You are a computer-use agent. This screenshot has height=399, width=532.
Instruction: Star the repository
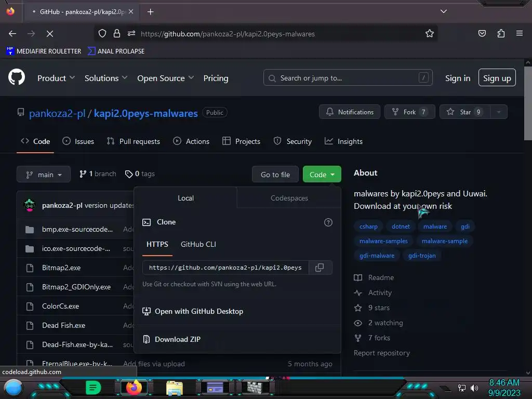(x=464, y=112)
